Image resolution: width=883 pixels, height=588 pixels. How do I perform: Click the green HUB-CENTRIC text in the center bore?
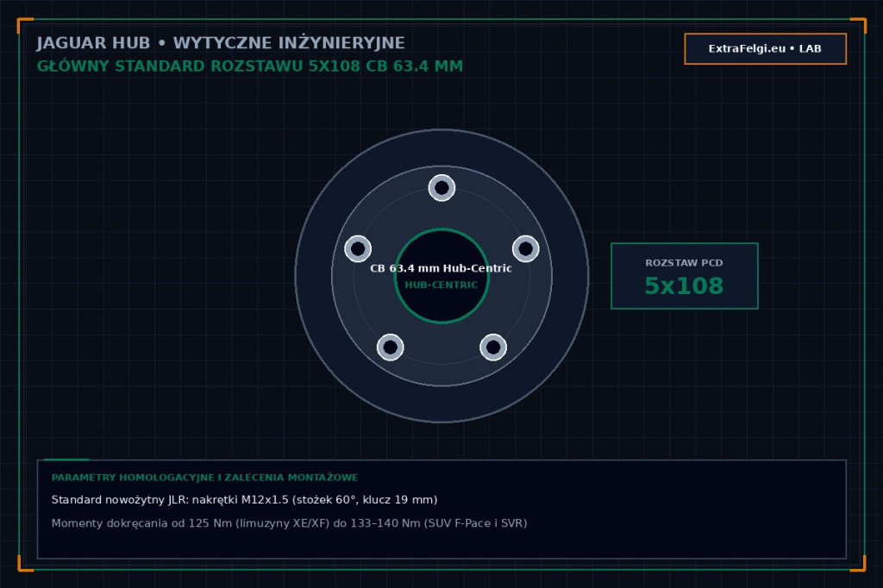(x=441, y=285)
